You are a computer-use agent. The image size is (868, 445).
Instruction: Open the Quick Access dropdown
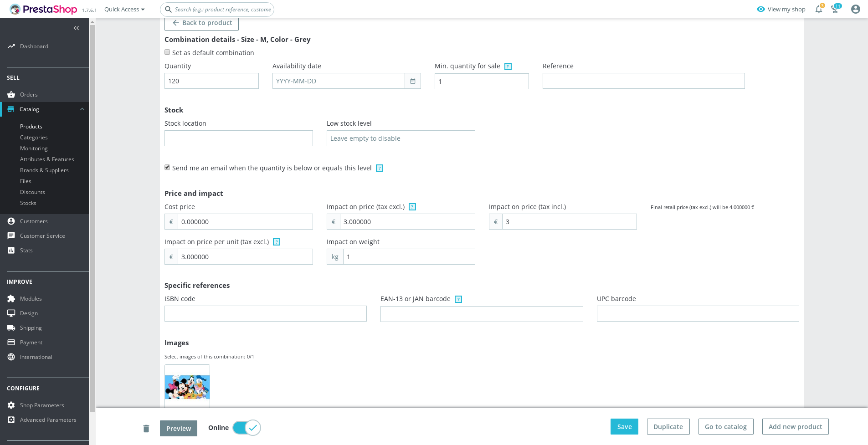click(123, 9)
